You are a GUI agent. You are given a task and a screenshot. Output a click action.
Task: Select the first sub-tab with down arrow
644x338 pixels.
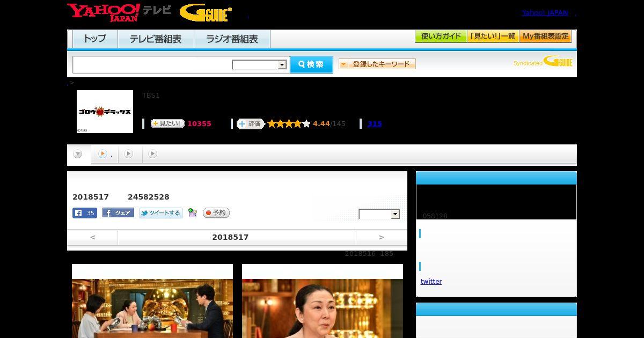pyautogui.click(x=78, y=155)
